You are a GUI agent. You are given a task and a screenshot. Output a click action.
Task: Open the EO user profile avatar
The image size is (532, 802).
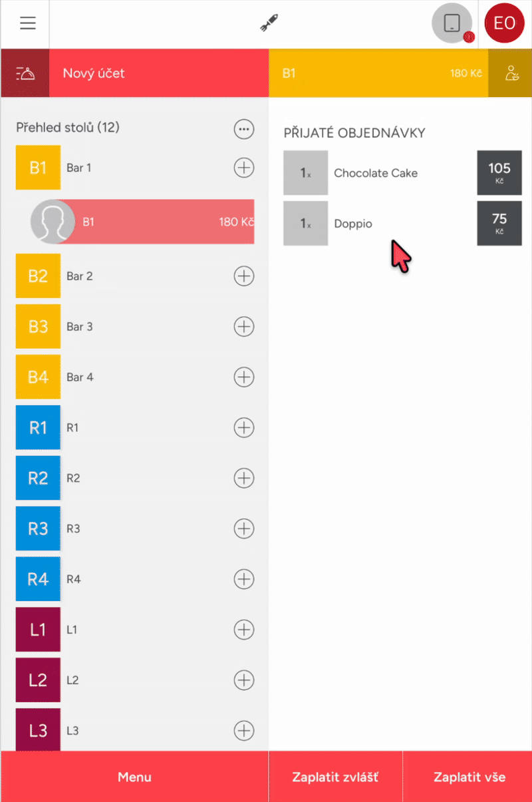click(504, 23)
